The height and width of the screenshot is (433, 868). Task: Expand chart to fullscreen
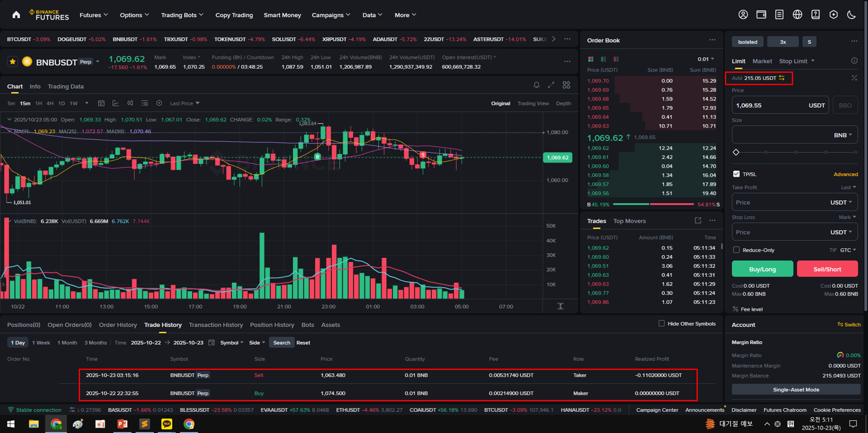pyautogui.click(x=551, y=85)
